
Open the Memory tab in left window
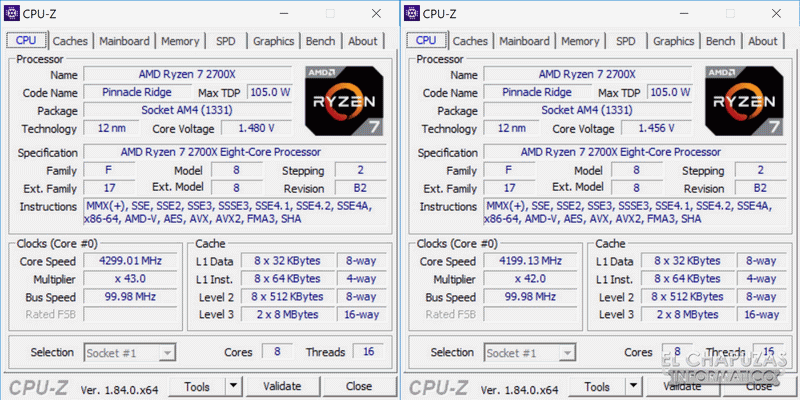(180, 41)
